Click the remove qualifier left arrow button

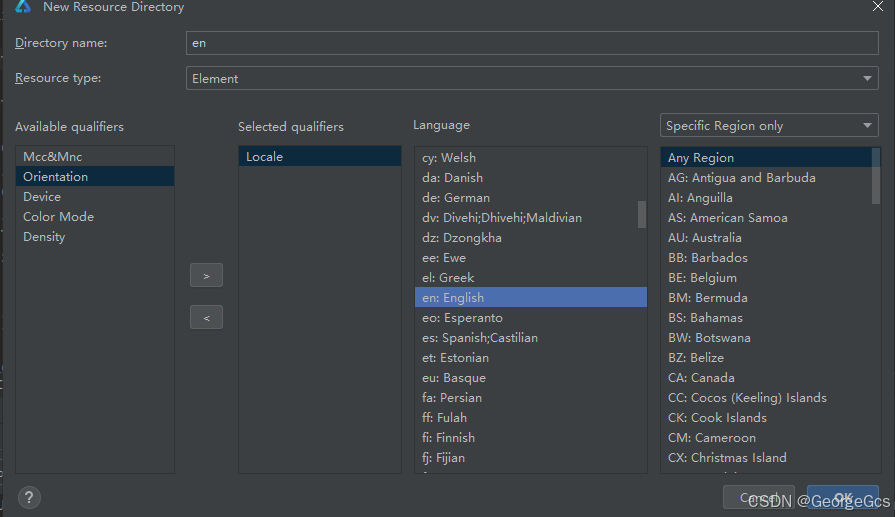pos(206,317)
